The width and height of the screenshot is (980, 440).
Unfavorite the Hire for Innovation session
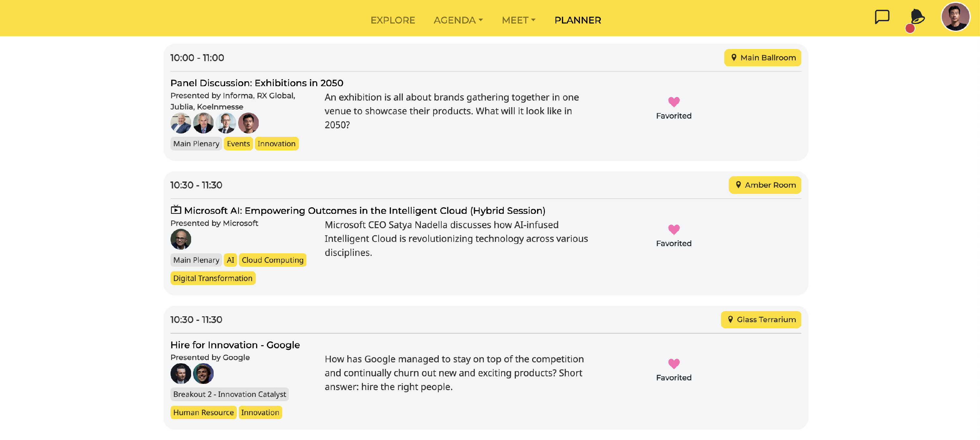click(x=673, y=364)
